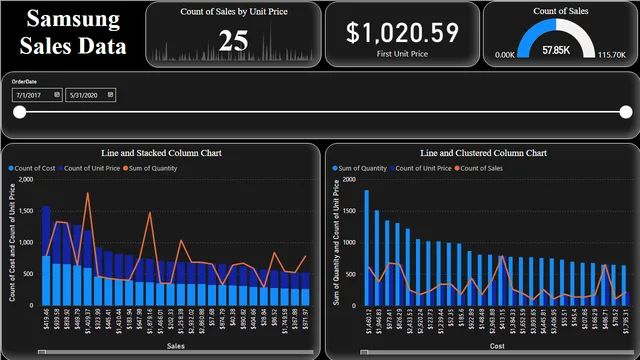Viewport: 640px width, 360px height.
Task: Open calendar picker for the 5/31/2020 end date
Action: pos(110,95)
